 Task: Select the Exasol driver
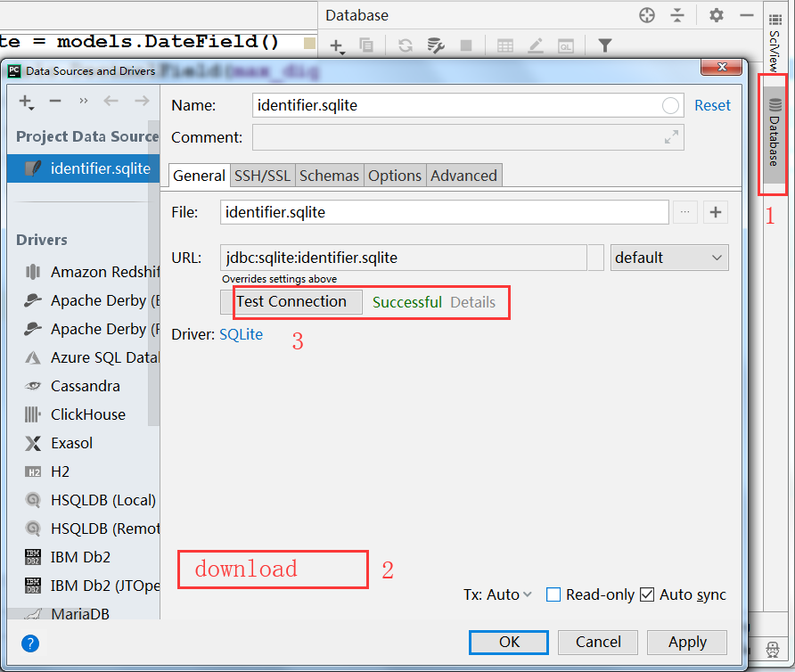pos(84,443)
